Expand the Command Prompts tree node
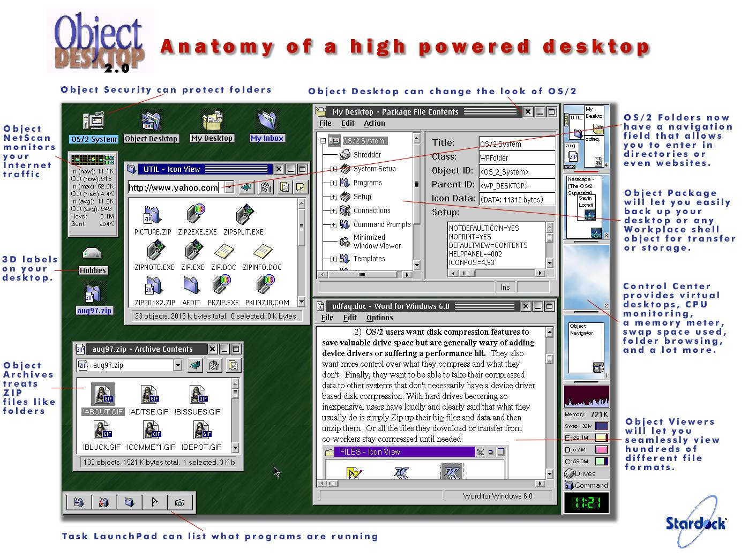The height and width of the screenshot is (558, 756). 333,224
